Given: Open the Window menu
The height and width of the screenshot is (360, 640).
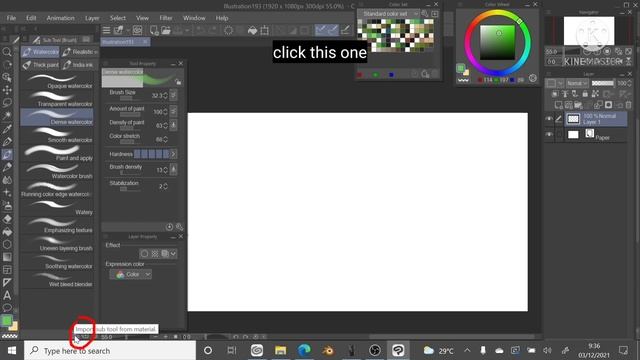Looking at the screenshot, I should (x=194, y=18).
